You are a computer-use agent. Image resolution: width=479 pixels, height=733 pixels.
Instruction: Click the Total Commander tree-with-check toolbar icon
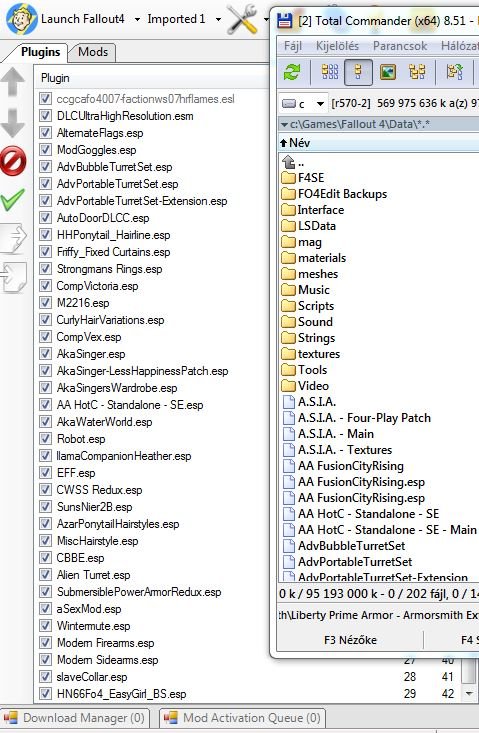click(454, 72)
